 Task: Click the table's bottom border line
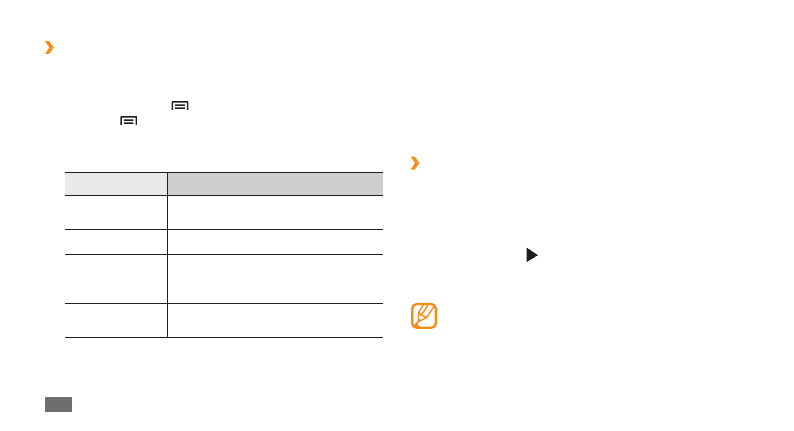point(224,337)
